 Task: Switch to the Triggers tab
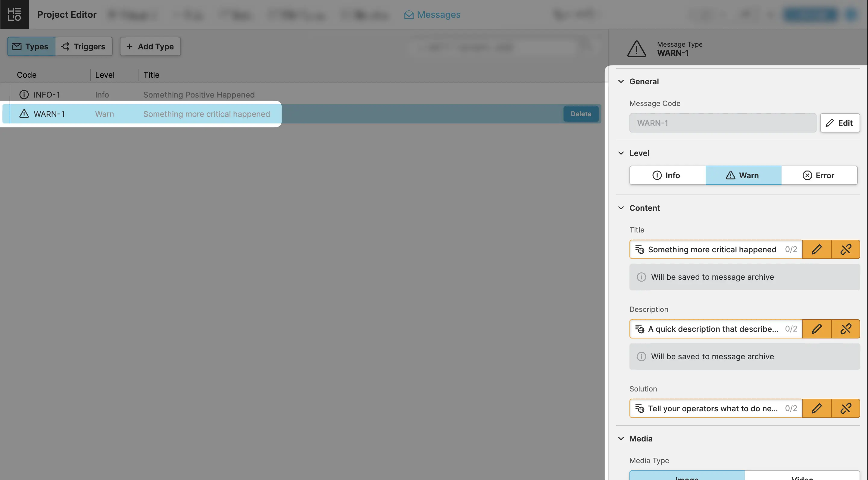83,46
